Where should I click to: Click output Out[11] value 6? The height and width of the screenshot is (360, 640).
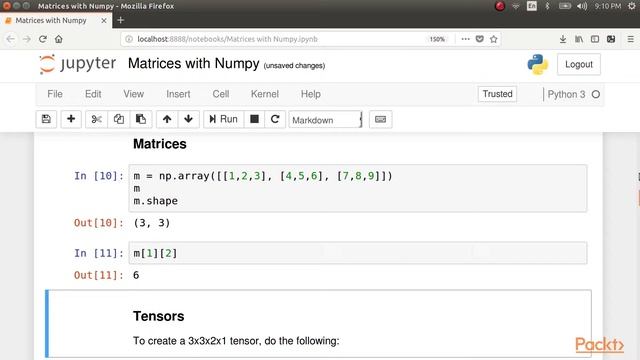tap(136, 275)
